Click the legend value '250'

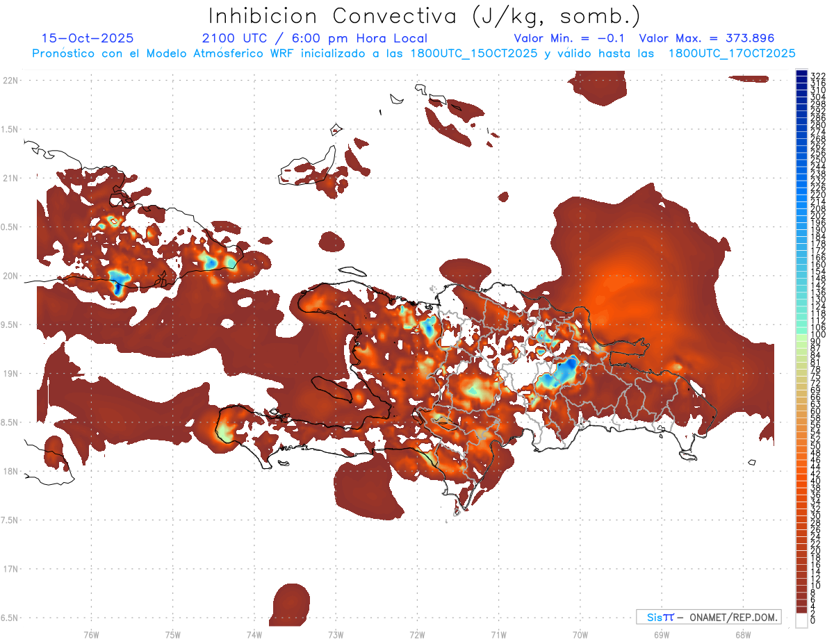[817, 160]
